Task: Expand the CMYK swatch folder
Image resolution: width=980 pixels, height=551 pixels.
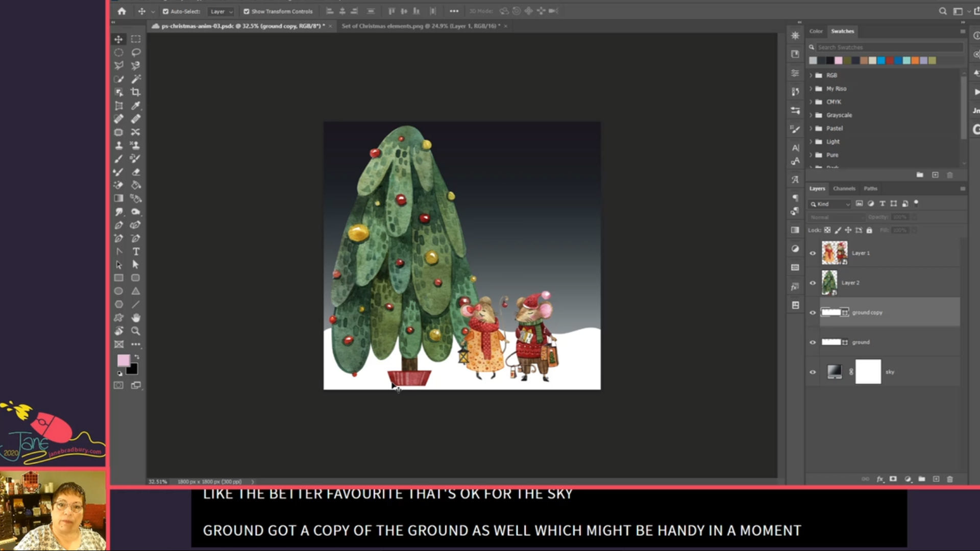Action: point(811,102)
